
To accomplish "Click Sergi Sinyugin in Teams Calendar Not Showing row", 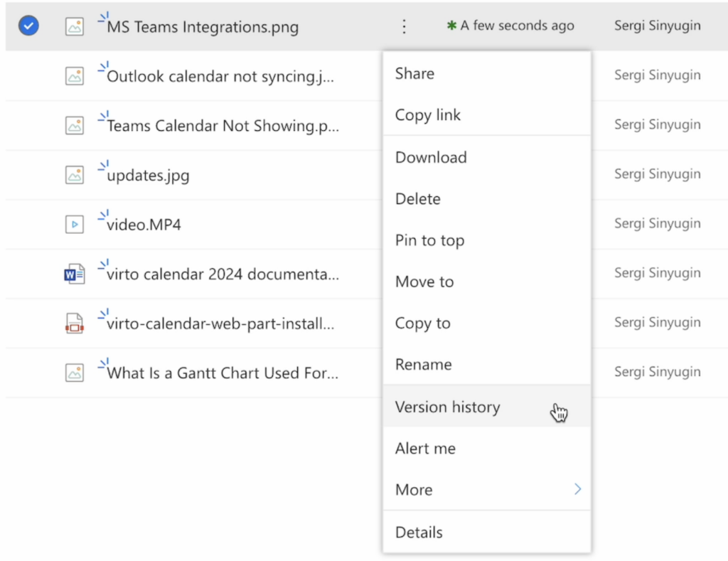I will 658,124.
